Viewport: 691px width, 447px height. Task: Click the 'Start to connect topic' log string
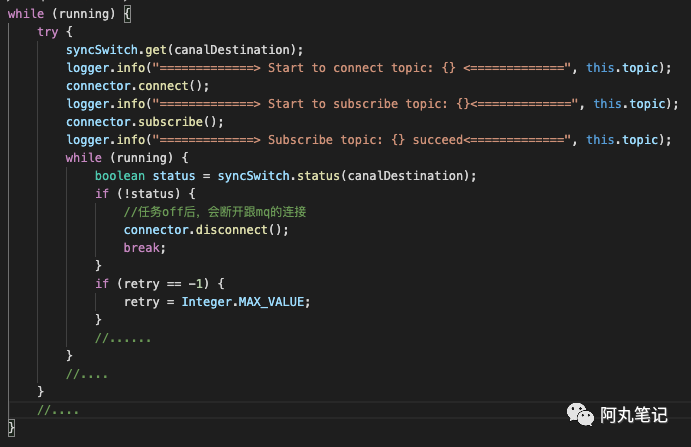click(x=361, y=68)
